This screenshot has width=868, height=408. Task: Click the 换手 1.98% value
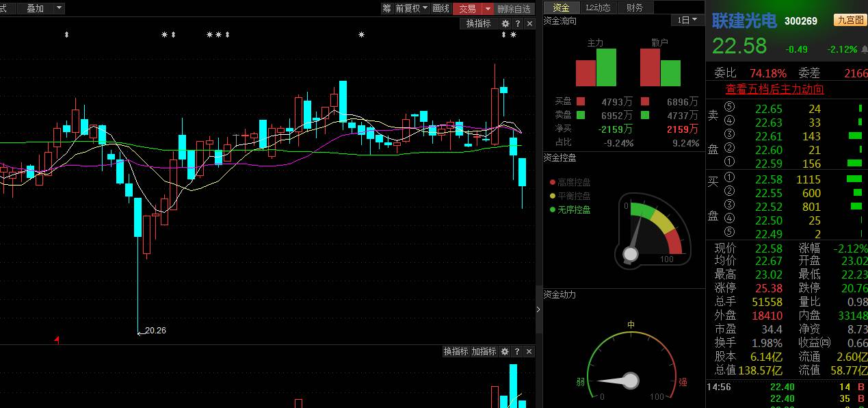point(767,343)
